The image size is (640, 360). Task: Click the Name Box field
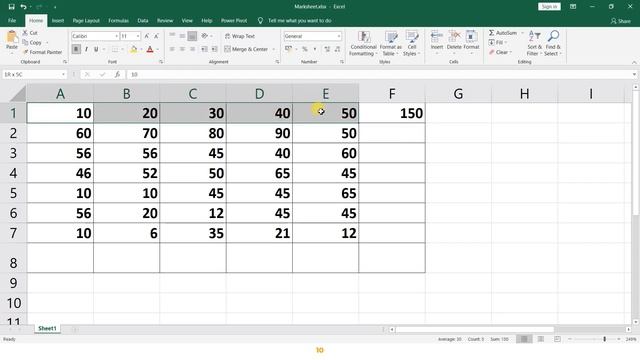(x=34, y=74)
